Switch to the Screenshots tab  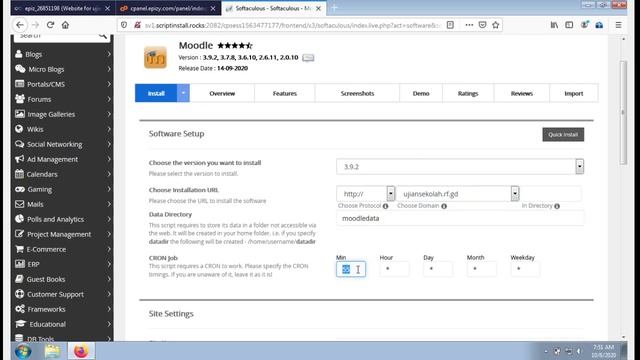click(357, 93)
